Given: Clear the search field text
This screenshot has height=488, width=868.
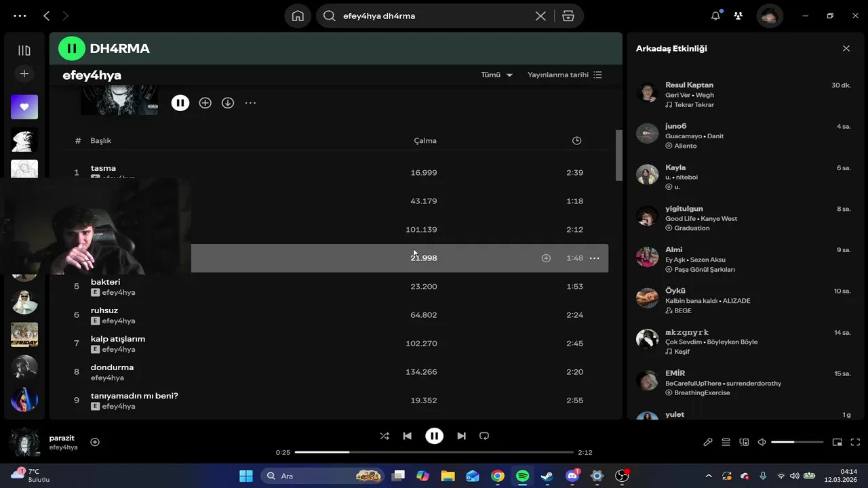Looking at the screenshot, I should pos(540,16).
